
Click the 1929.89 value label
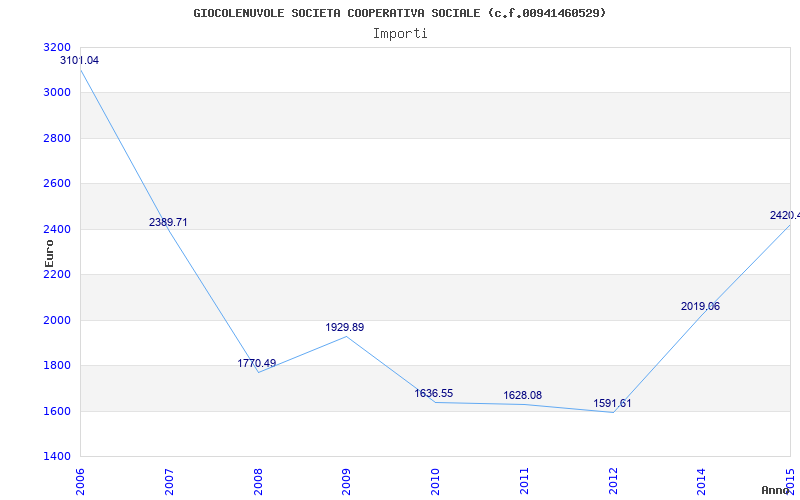pyautogui.click(x=345, y=328)
